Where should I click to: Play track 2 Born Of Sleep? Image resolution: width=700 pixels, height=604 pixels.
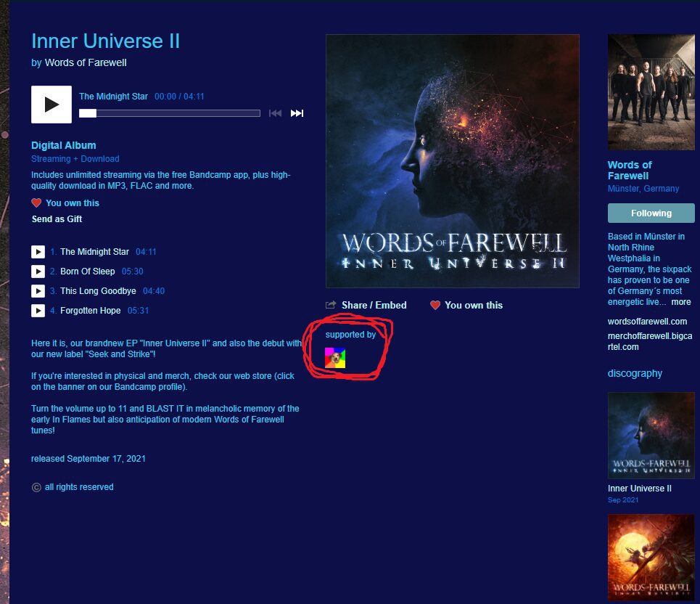click(x=38, y=272)
